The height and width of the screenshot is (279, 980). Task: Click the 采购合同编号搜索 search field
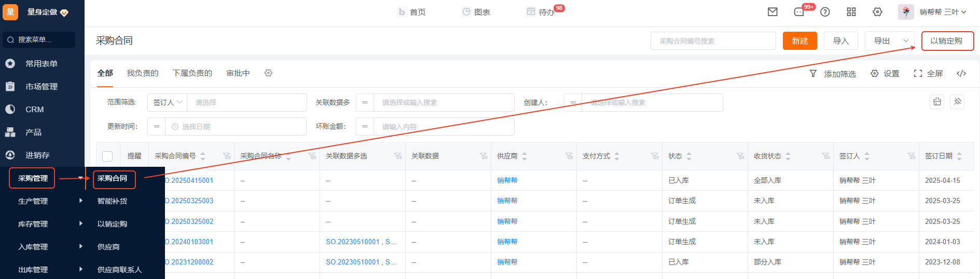coord(713,41)
